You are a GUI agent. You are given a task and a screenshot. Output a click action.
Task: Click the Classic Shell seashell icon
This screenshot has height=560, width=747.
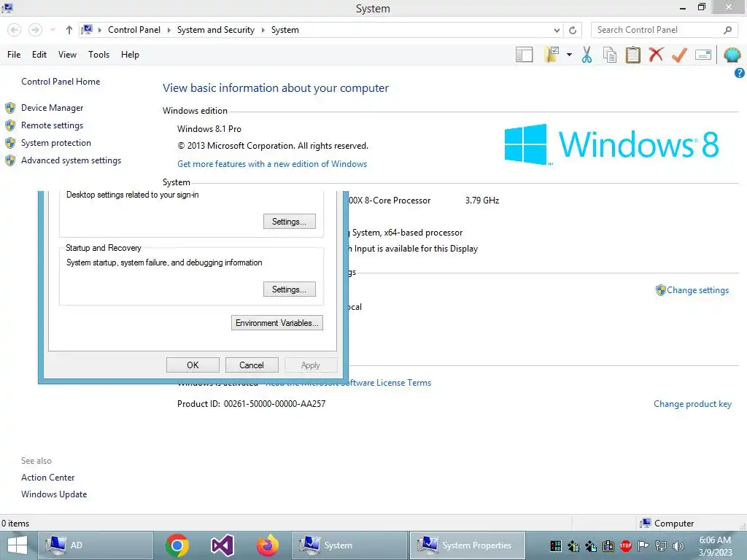tap(732, 55)
